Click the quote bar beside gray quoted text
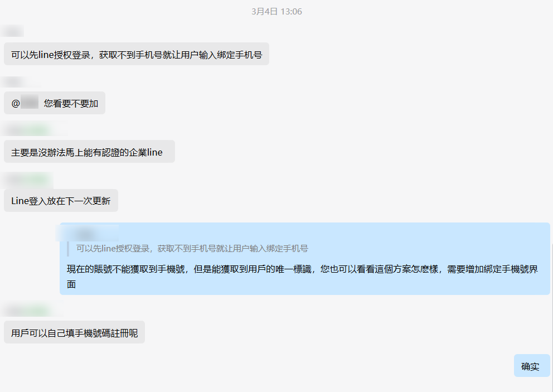553x392 pixels. tap(68, 248)
